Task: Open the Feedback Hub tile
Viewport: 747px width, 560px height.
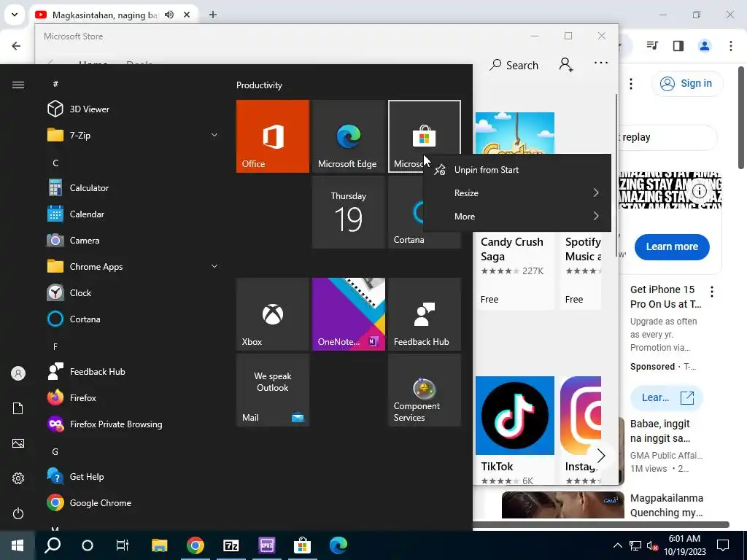Action: click(x=424, y=314)
